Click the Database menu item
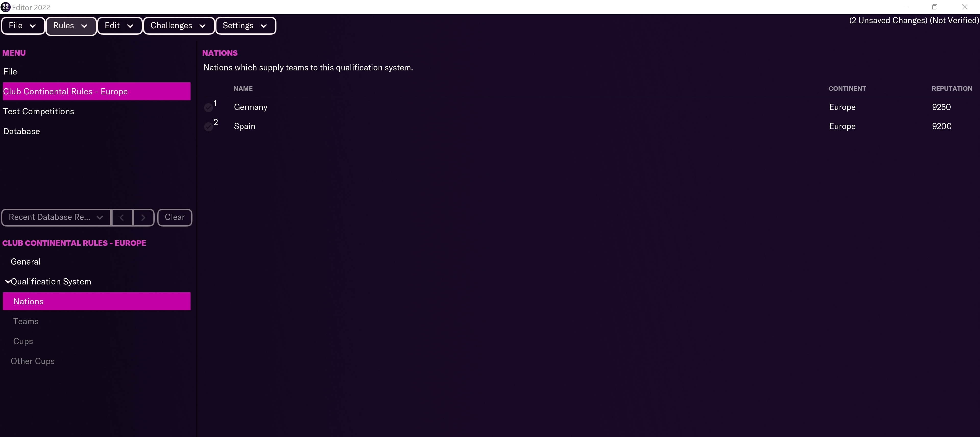The width and height of the screenshot is (980, 437). [x=21, y=131]
